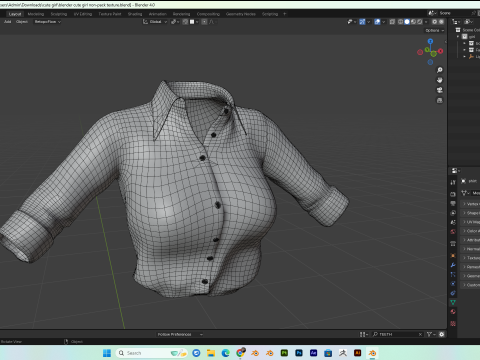This screenshot has width=480, height=360.
Task: Open the File Explorer taskbar icon
Action: point(211,353)
